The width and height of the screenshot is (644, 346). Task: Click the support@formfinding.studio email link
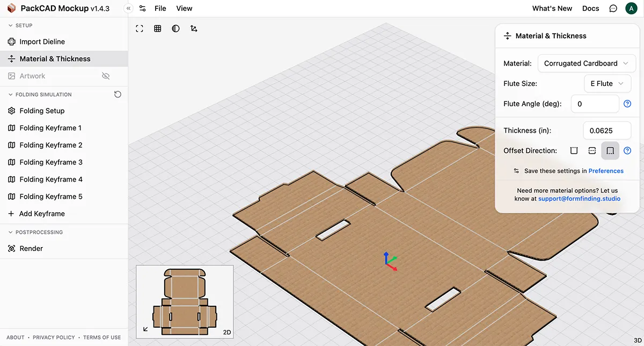[579, 199]
